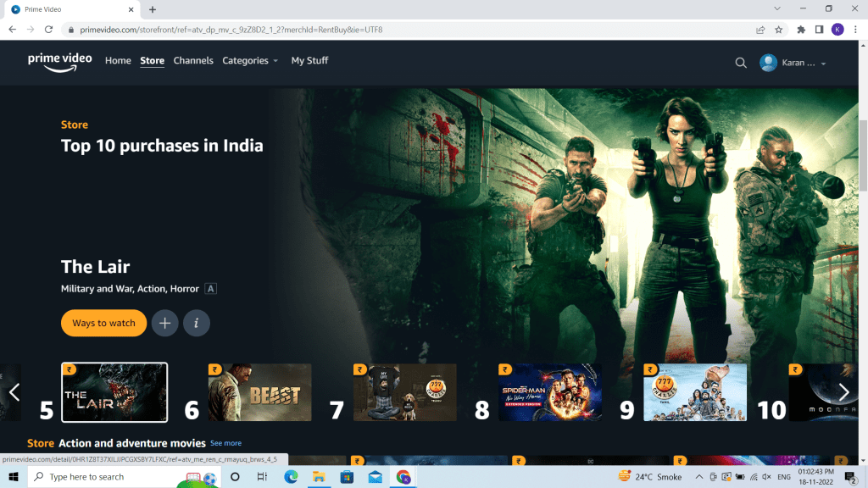The width and height of the screenshot is (868, 488).
Task: Add The Lair to watchlist with plus
Action: pyautogui.click(x=165, y=323)
